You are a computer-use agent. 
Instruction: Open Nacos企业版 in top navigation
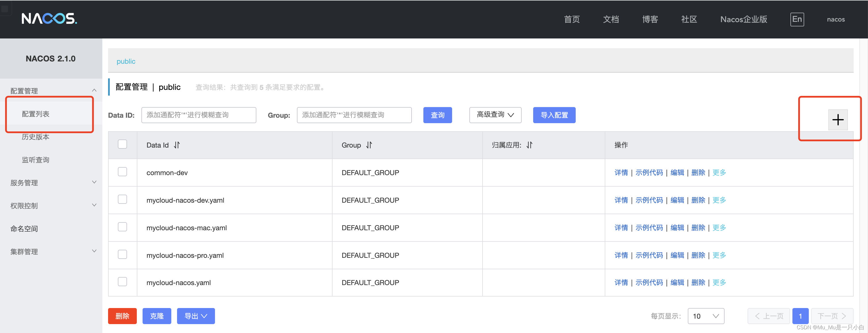744,19
